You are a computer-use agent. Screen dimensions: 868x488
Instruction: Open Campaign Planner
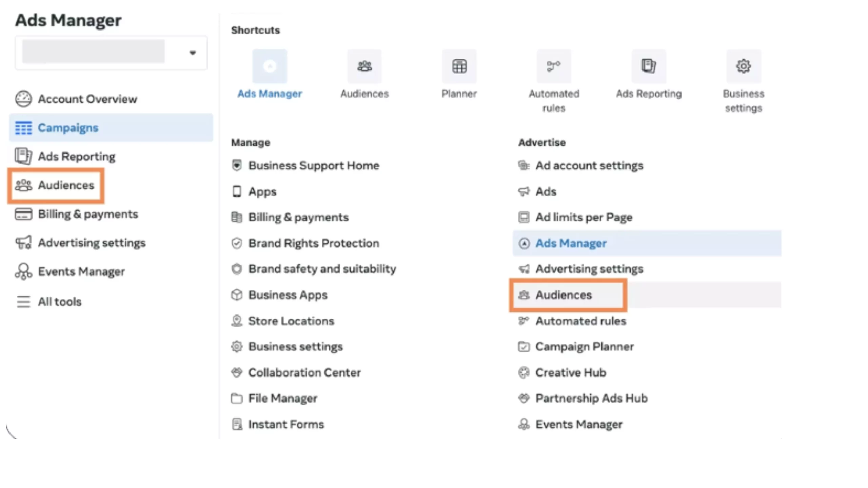[x=585, y=347]
